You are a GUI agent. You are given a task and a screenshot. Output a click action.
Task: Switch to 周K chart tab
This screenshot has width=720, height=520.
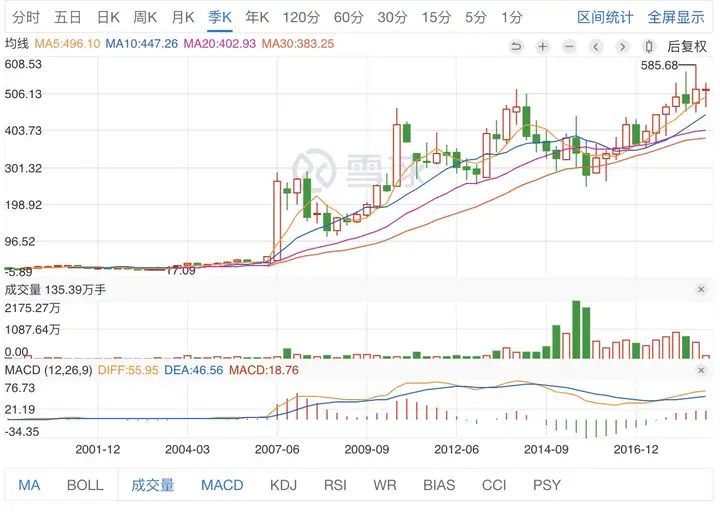145,17
